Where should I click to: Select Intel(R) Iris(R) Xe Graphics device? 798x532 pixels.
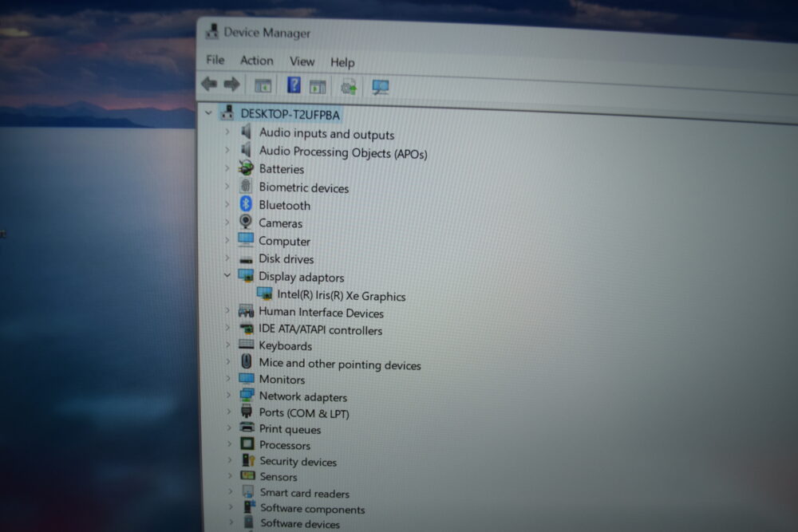coord(341,295)
